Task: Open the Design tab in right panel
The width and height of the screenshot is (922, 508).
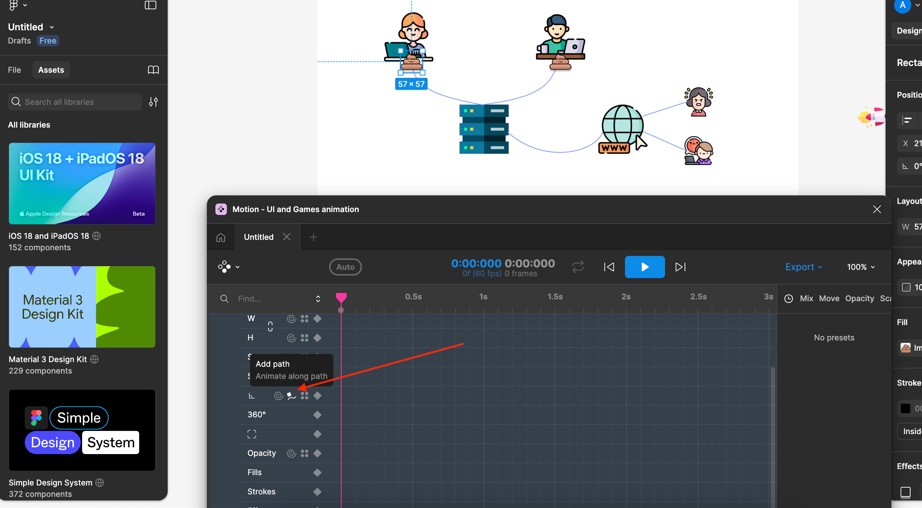Action: point(908,31)
